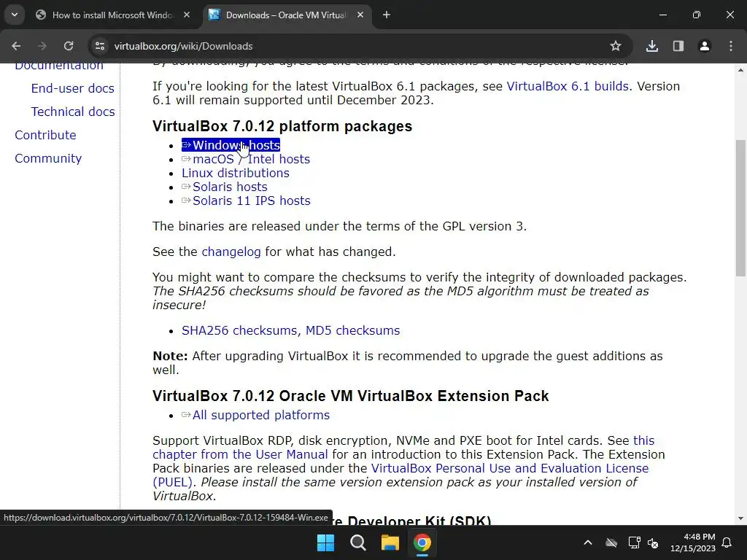Open the notifications bell icon

(x=727, y=542)
